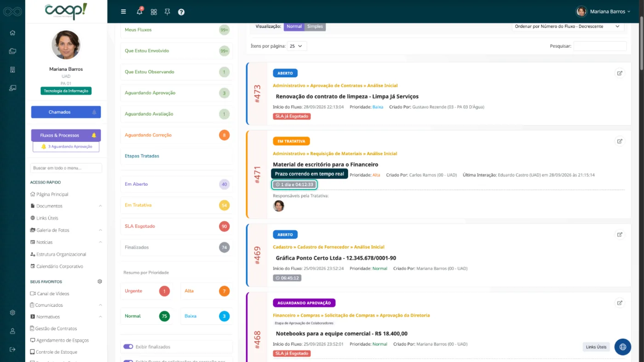Open the Itens por página dropdown

tap(297, 46)
